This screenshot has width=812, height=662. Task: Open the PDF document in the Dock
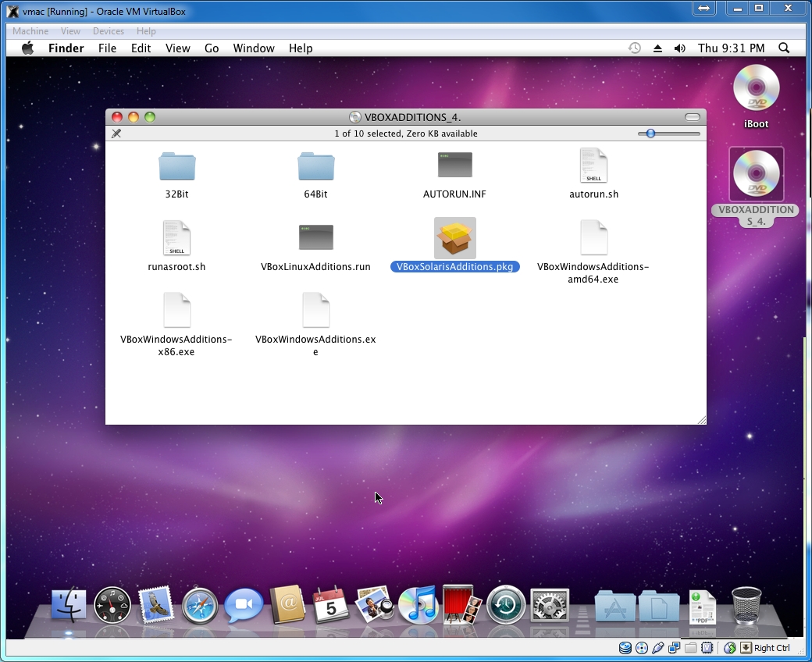pyautogui.click(x=702, y=607)
